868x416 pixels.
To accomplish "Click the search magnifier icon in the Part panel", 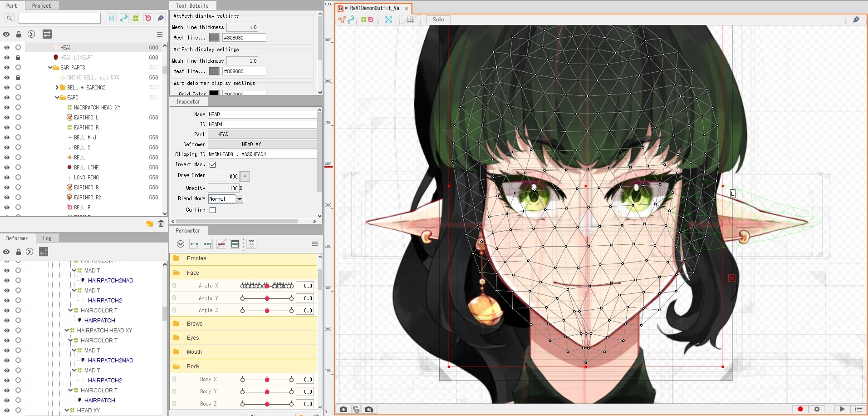I will point(9,18).
